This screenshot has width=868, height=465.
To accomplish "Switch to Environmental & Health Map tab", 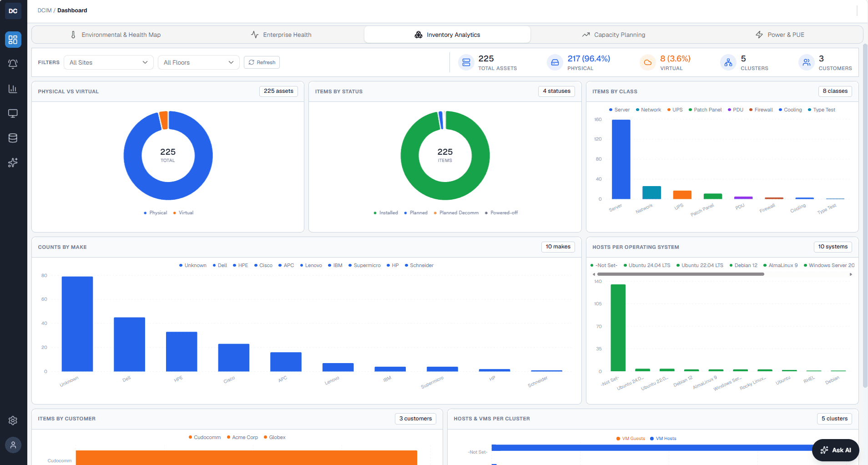I will (116, 35).
